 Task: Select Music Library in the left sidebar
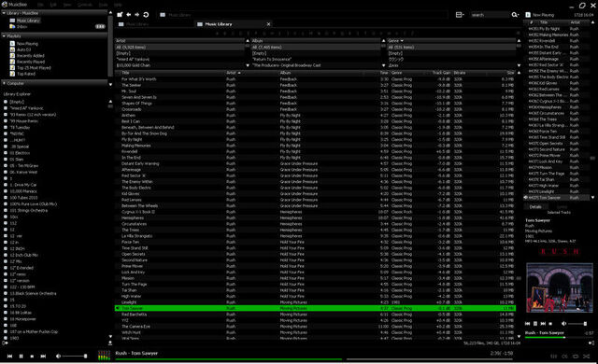tap(28, 21)
